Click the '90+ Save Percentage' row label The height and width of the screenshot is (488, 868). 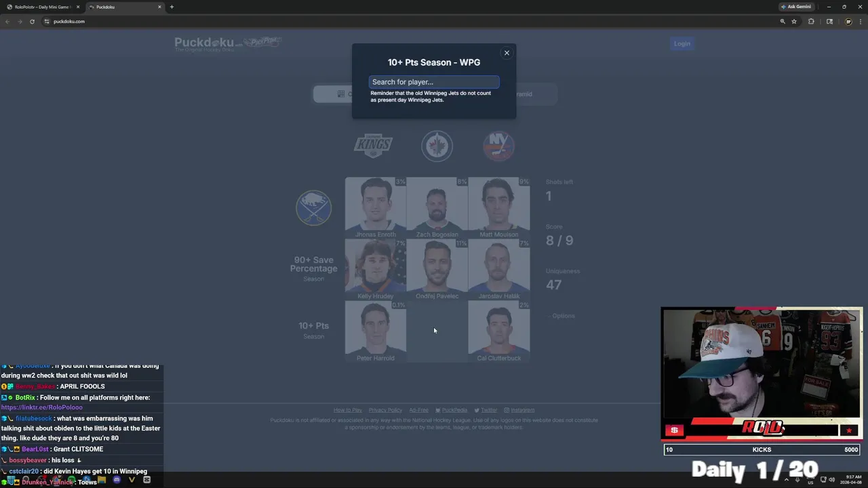pyautogui.click(x=313, y=264)
